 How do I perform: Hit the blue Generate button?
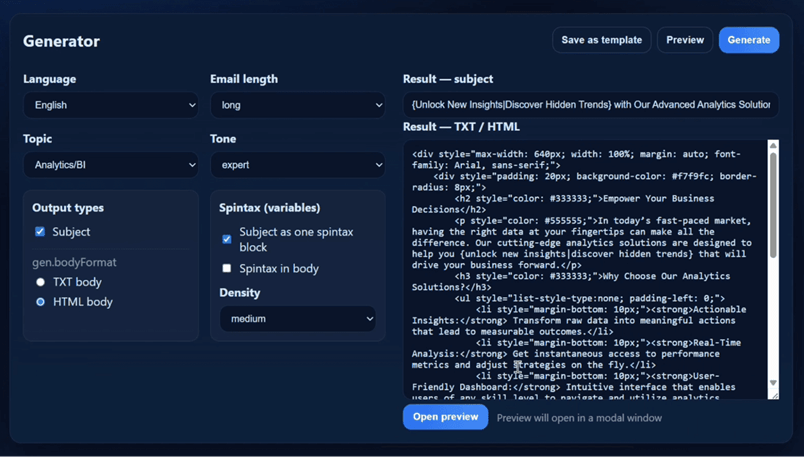pos(748,40)
